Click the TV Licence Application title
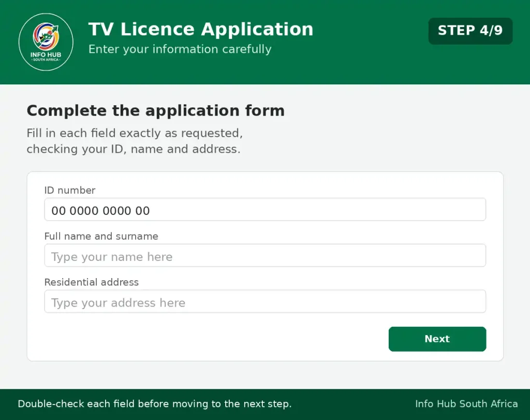This screenshot has height=420, width=530. (201, 29)
